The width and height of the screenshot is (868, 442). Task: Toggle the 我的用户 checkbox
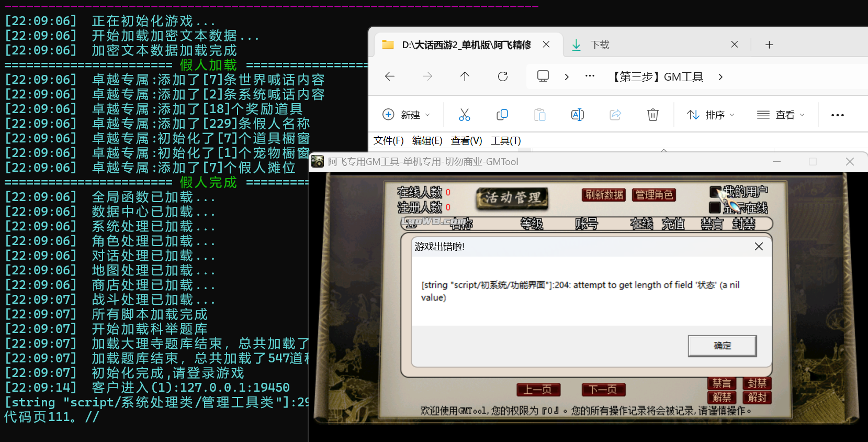715,192
